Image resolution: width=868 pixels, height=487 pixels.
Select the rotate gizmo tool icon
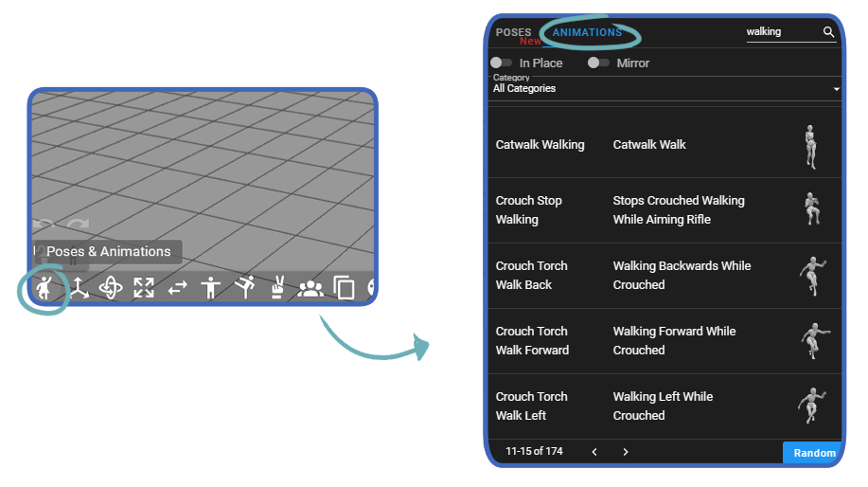click(111, 287)
